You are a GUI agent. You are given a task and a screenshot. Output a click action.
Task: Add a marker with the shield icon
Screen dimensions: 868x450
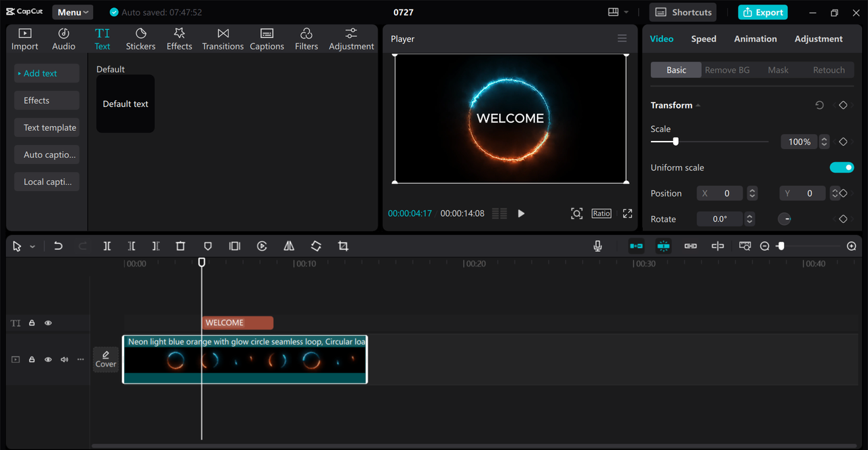click(x=208, y=246)
